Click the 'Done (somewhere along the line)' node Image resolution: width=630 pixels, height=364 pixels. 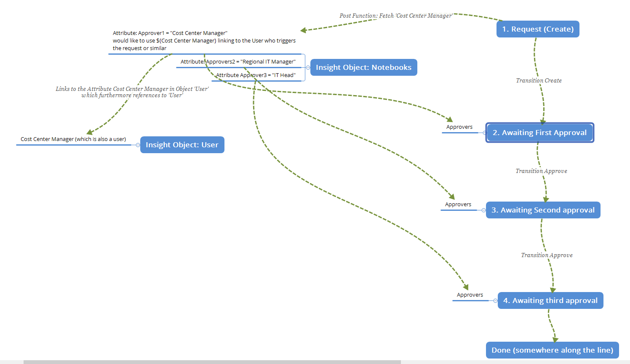553,350
